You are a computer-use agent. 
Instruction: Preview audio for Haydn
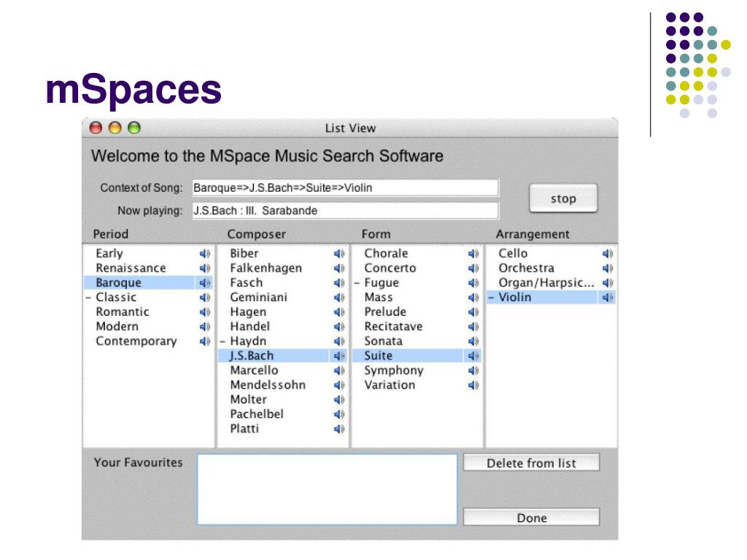coord(339,341)
